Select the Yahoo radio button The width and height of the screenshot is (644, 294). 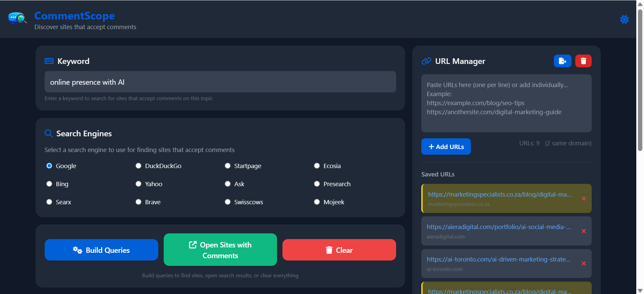139,184
